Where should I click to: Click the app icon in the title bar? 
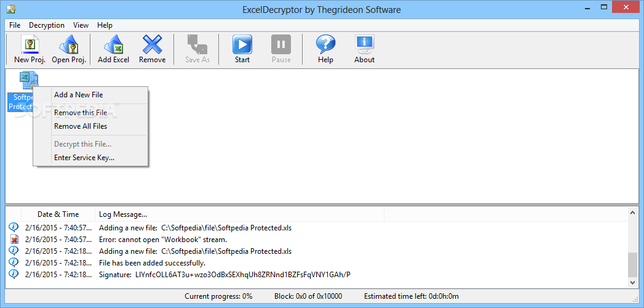point(11,9)
